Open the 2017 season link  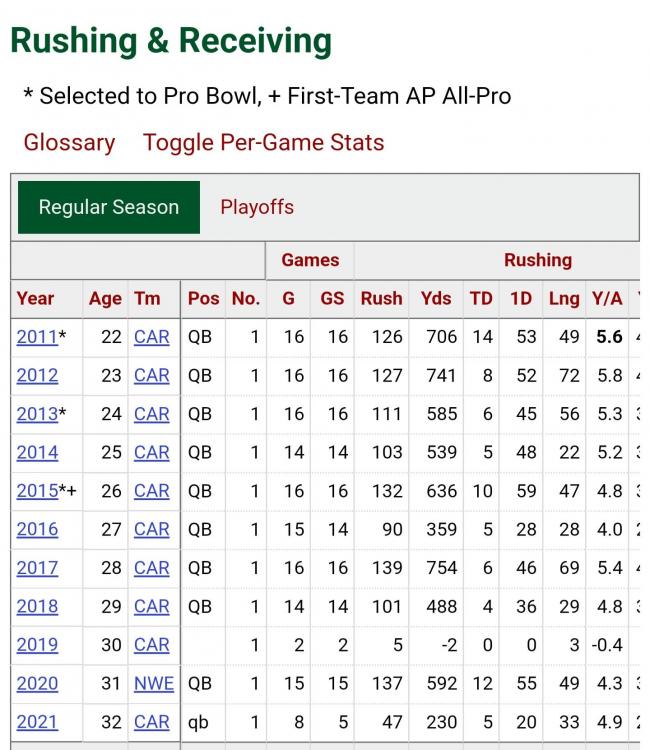(x=37, y=568)
